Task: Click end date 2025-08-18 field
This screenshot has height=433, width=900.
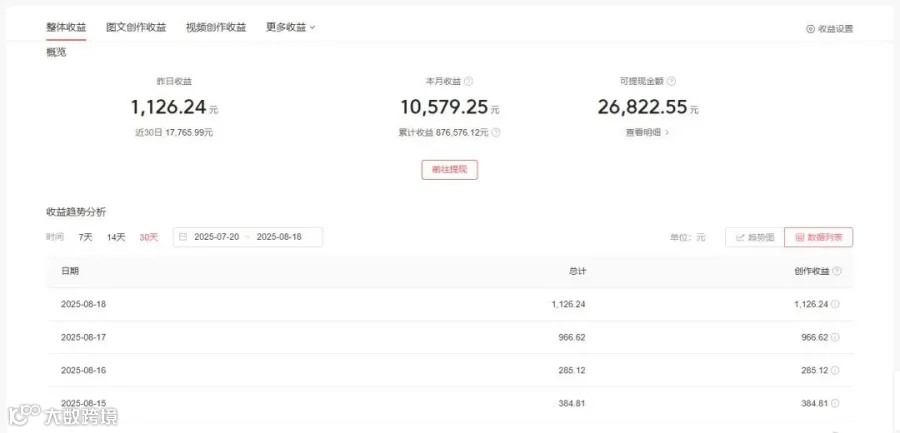Action: (x=279, y=237)
